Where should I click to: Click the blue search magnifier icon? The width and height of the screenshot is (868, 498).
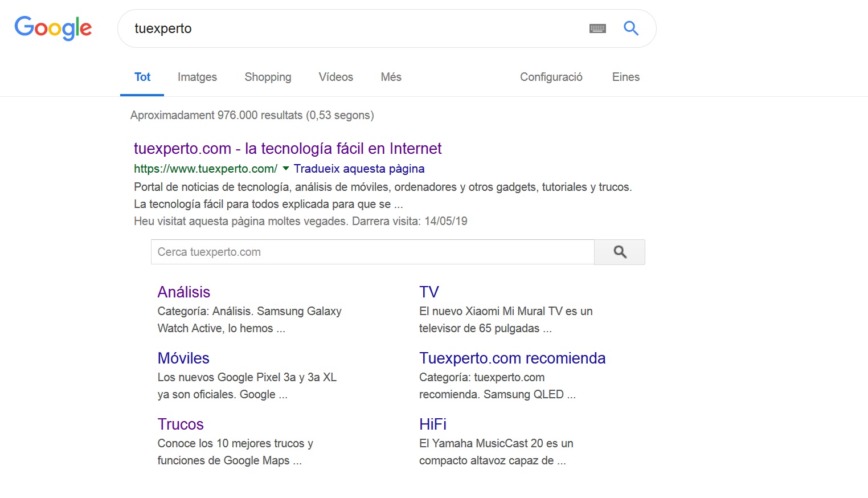(x=630, y=28)
